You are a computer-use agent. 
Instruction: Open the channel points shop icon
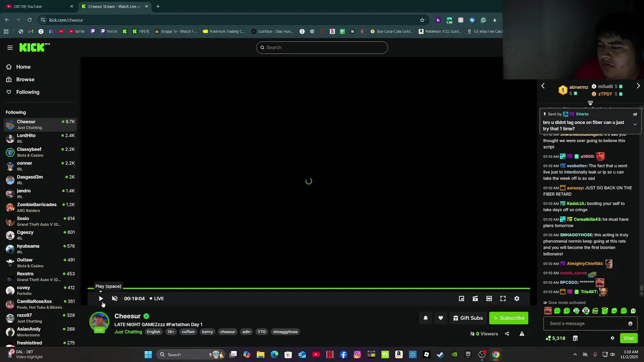575,338
